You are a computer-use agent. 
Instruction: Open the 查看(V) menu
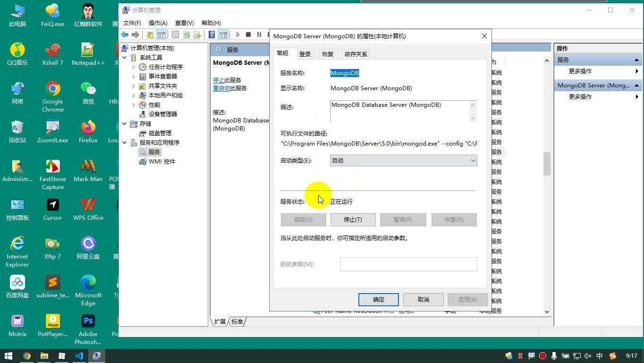pyautogui.click(x=184, y=23)
